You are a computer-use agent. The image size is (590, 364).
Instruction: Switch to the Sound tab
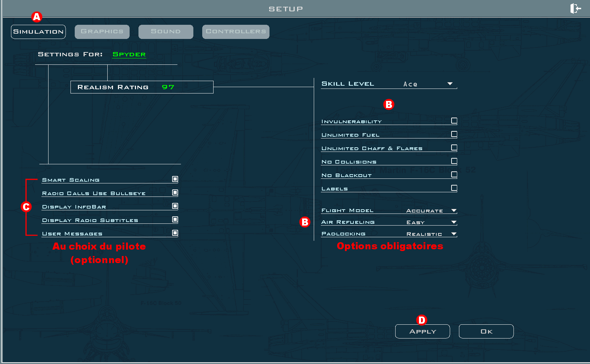(x=165, y=32)
